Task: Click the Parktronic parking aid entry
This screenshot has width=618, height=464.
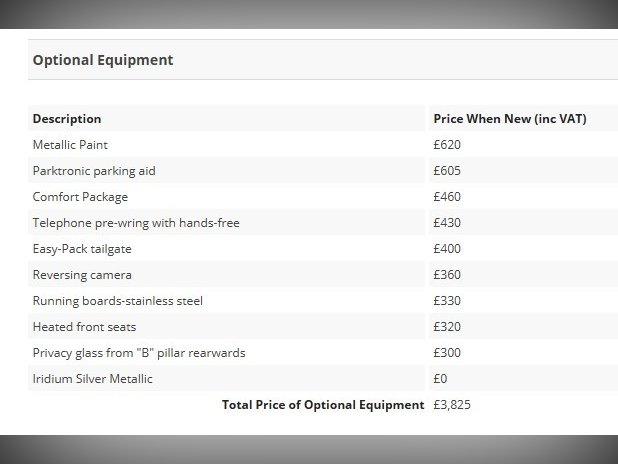Action: pos(94,171)
